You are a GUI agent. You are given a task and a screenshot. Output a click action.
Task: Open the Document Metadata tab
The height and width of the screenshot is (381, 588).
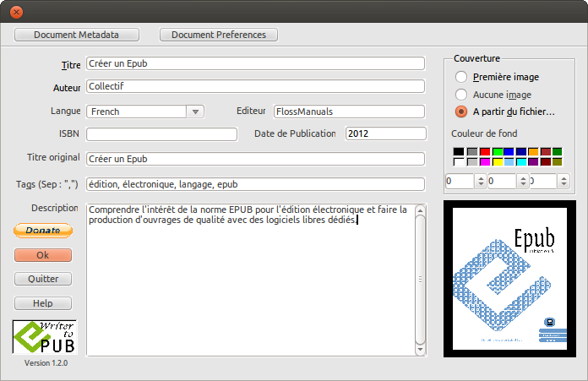tap(77, 35)
